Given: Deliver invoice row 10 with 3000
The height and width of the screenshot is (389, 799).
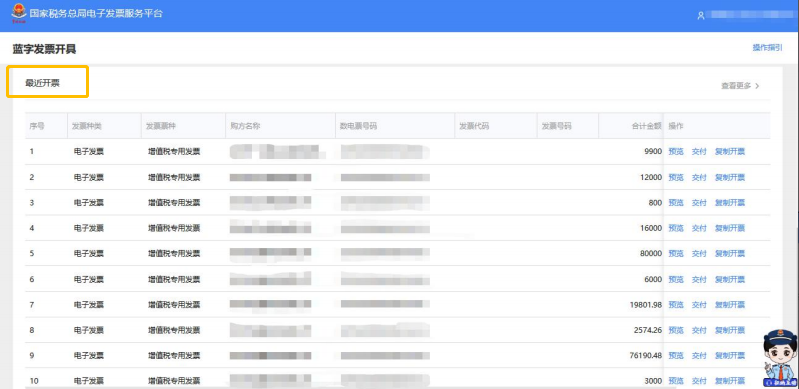Looking at the screenshot, I should [x=699, y=381].
